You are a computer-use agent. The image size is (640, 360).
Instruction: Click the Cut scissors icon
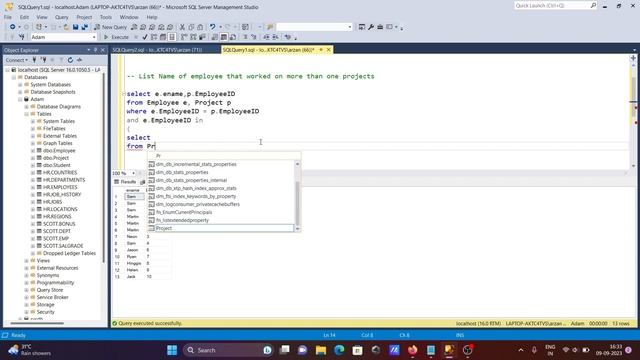point(182,27)
